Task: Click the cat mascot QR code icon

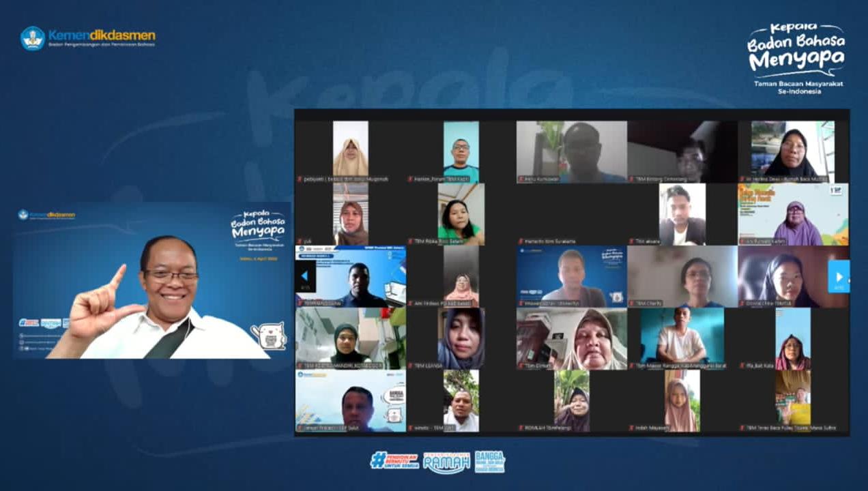Action: coord(268,336)
